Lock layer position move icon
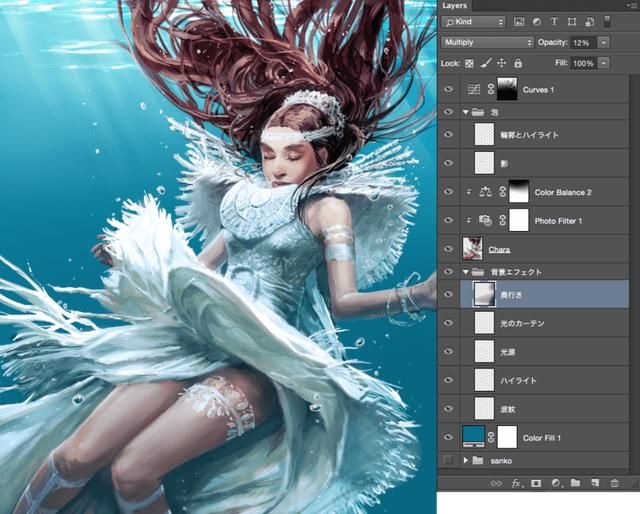 [x=502, y=63]
